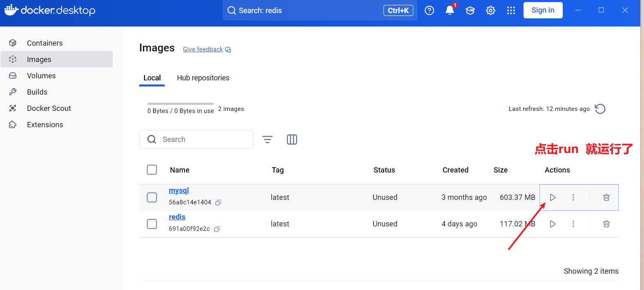Go to Containers in sidebar
This screenshot has height=290, width=644.
tap(45, 43)
